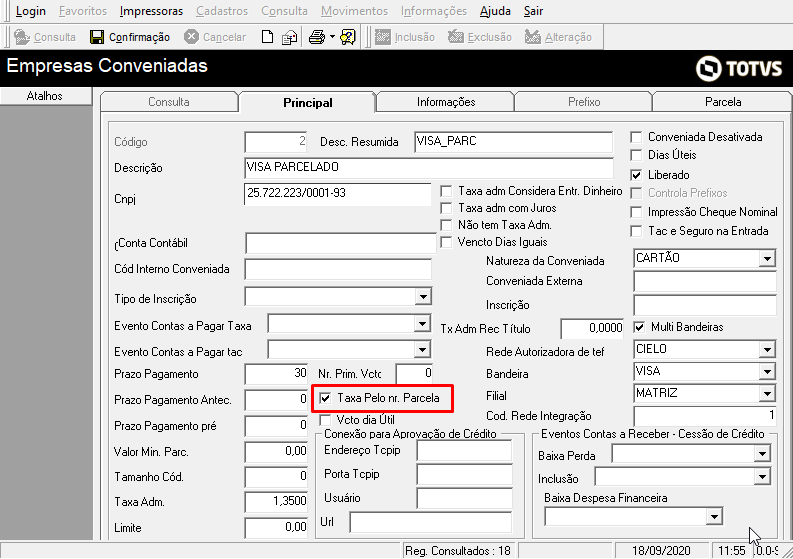Open the Cadastros menu
The image size is (793, 559).
222,11
